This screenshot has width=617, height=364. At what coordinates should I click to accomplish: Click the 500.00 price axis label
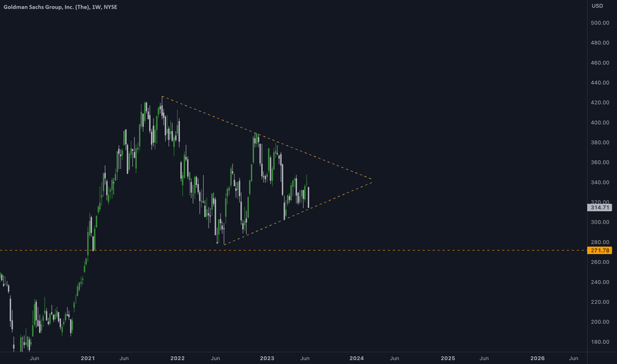click(600, 23)
